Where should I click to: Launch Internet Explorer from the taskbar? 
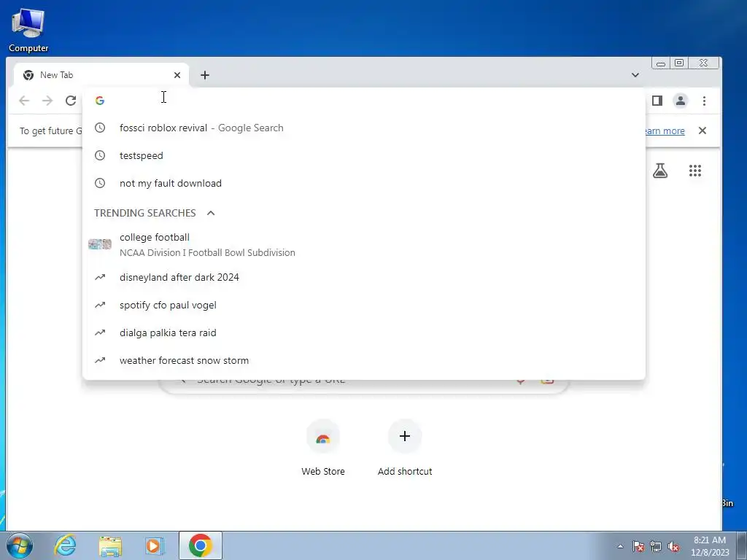click(65, 545)
